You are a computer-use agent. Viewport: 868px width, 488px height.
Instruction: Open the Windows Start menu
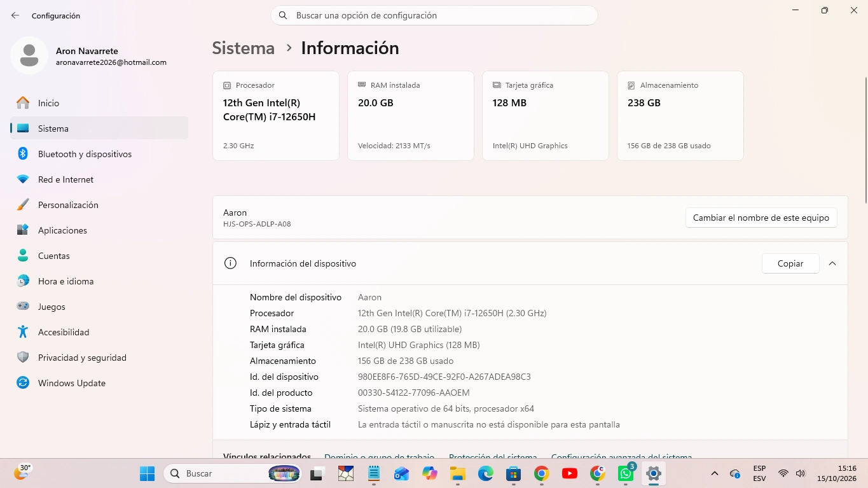coord(148,473)
